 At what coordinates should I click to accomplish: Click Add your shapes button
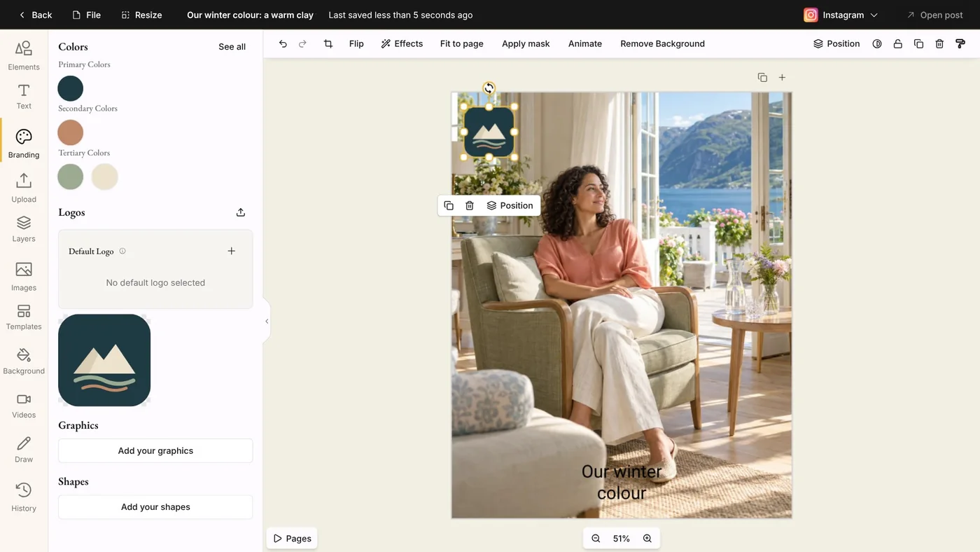[x=155, y=507]
